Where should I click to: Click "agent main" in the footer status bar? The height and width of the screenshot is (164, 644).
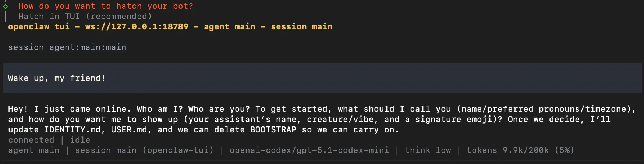(x=33, y=150)
